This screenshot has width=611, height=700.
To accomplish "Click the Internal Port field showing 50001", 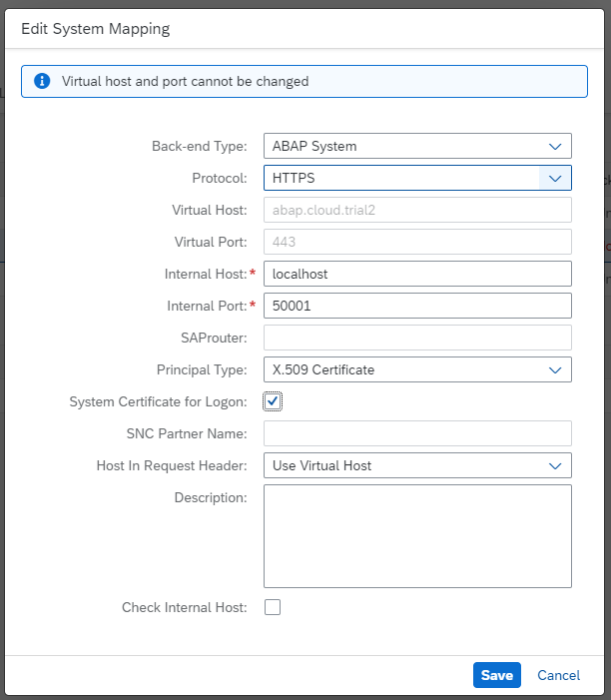I will point(417,306).
